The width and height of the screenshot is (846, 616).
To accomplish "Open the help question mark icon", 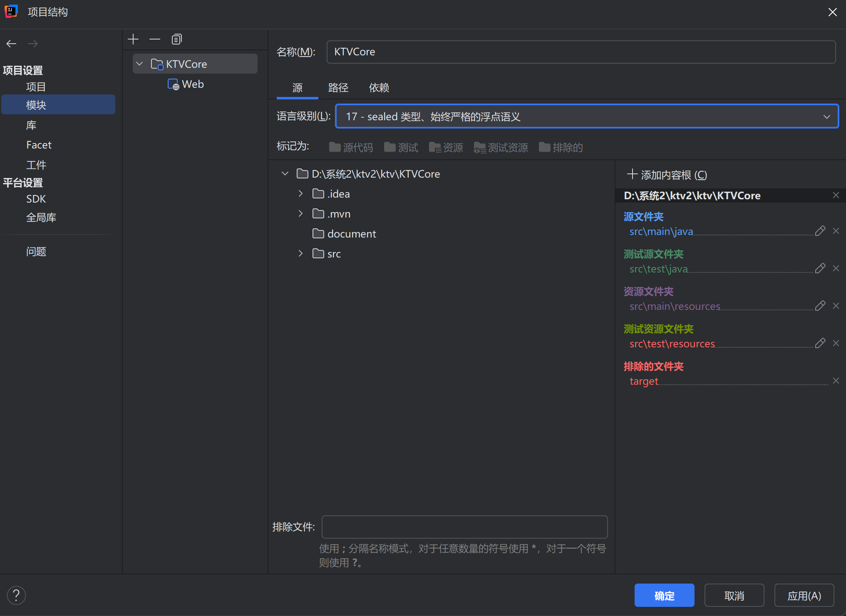I will 16,595.
